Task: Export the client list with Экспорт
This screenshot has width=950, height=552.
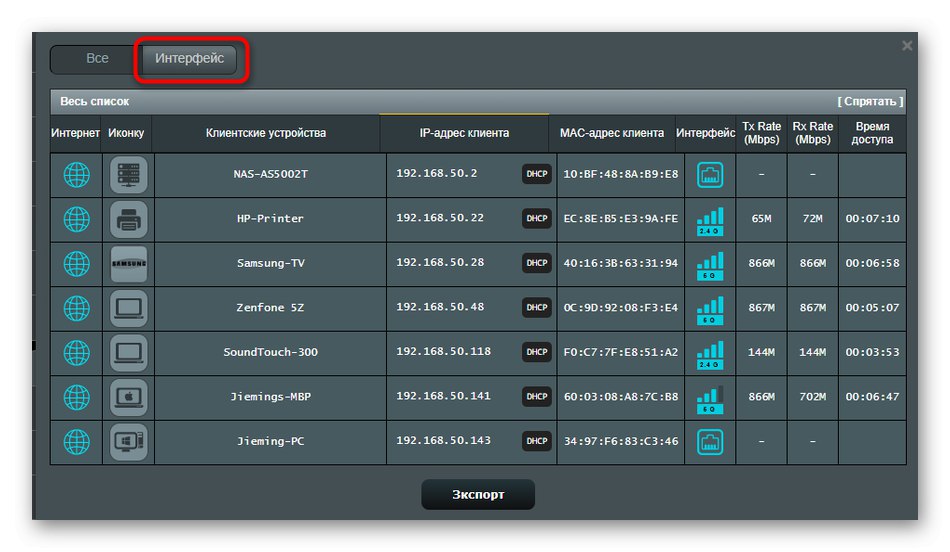Action: pos(478,494)
